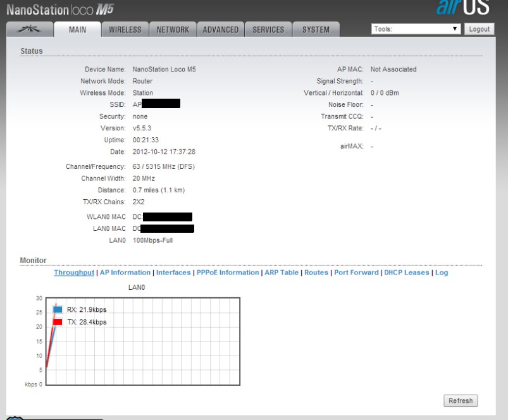Click the Security value 'none'
508x420 pixels.
pos(140,116)
